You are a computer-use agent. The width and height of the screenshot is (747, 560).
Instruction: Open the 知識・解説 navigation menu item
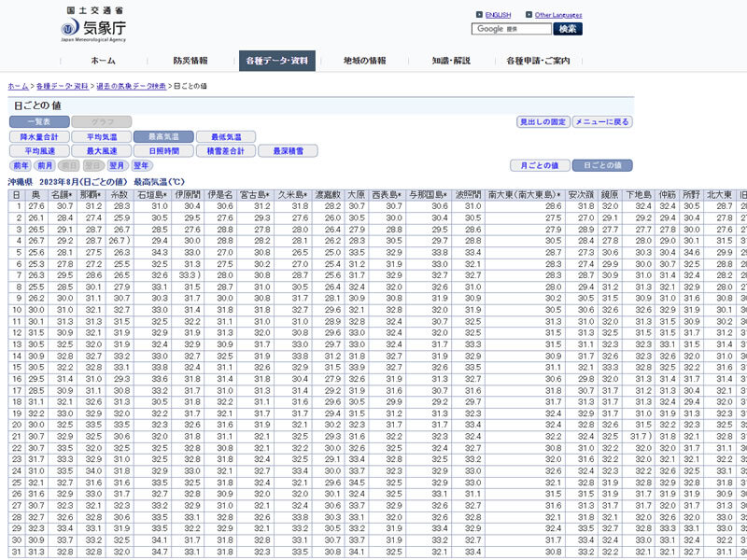coord(451,61)
